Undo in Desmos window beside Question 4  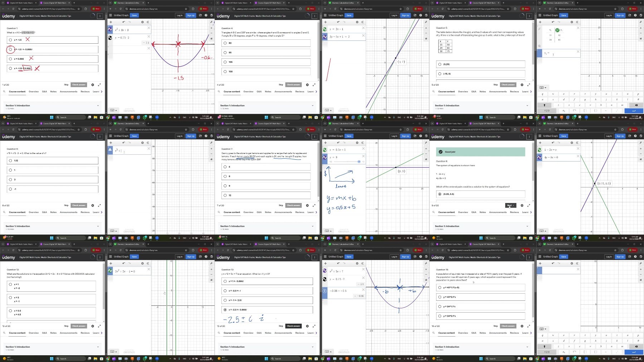coord(338,22)
